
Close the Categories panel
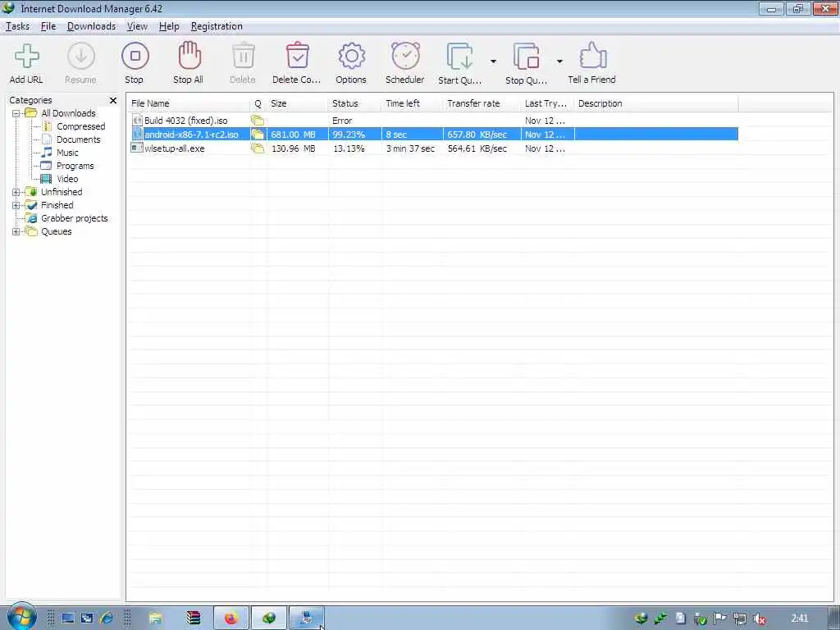(x=113, y=100)
